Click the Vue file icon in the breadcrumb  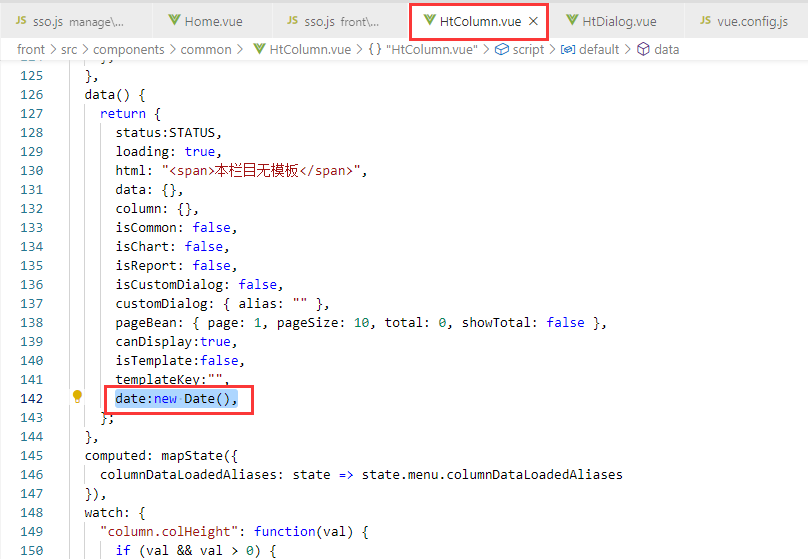tap(259, 49)
